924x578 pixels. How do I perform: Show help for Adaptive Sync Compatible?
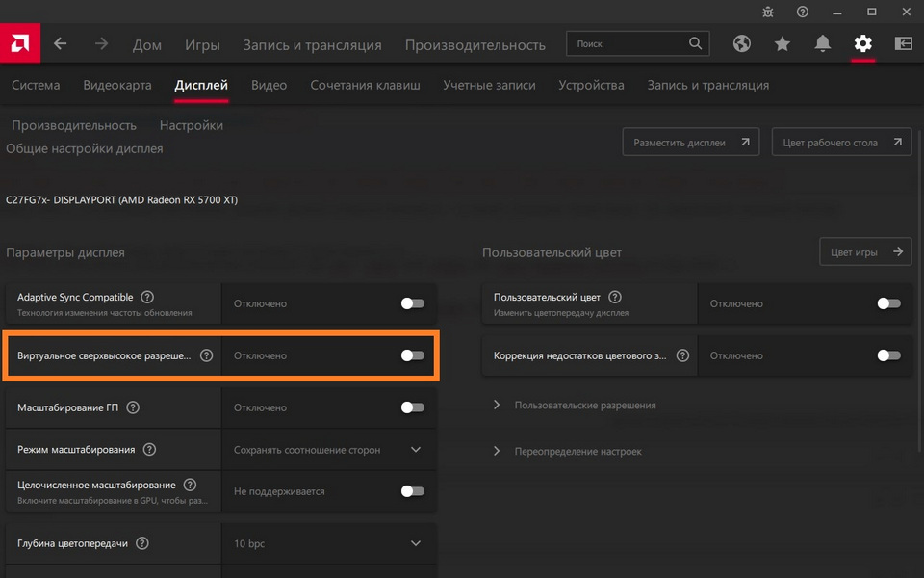tap(147, 297)
